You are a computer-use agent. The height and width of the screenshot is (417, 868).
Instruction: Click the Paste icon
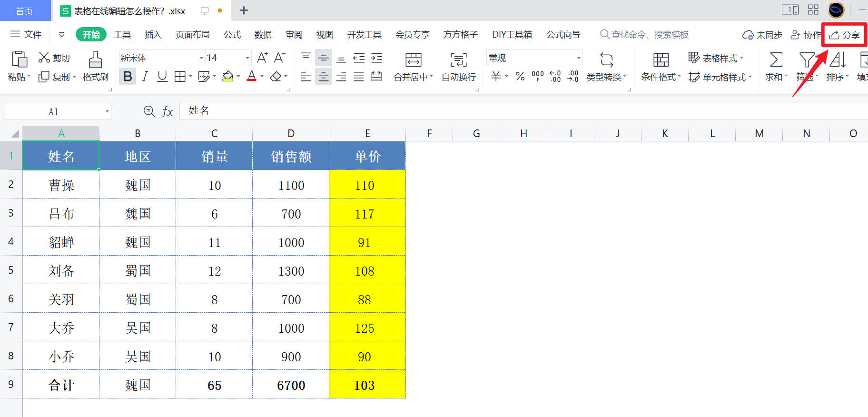(x=20, y=60)
